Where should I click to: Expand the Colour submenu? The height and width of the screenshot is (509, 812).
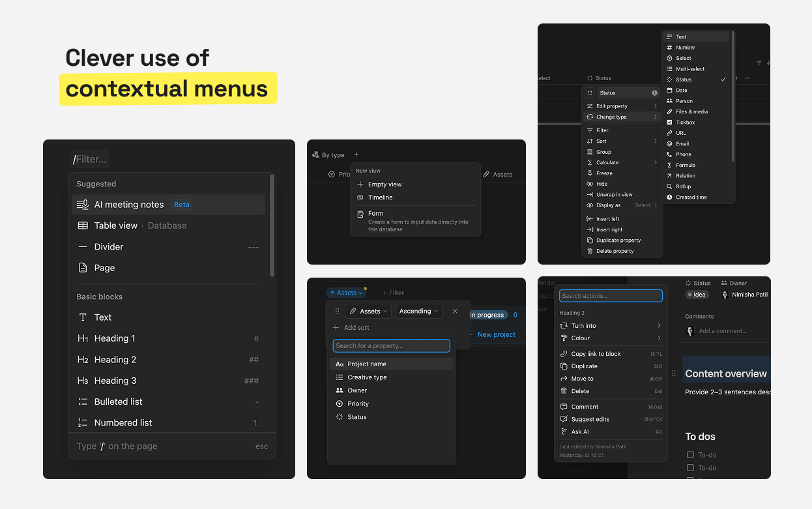[x=611, y=338]
